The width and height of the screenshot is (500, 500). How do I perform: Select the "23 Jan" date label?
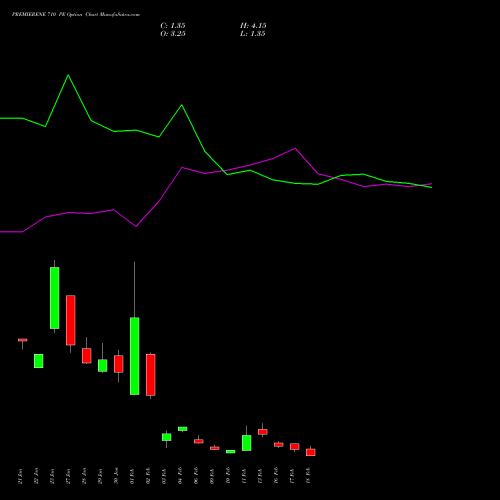coord(52,476)
